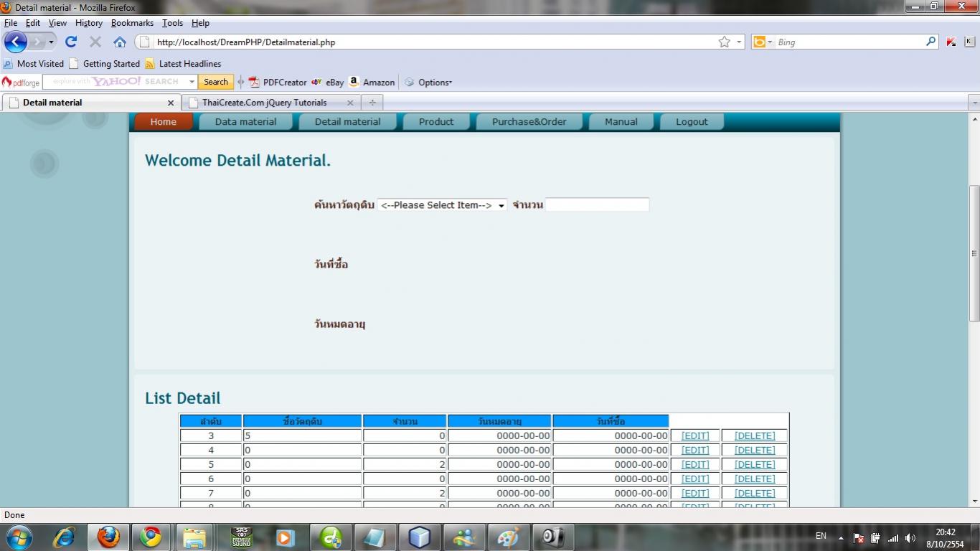Image resolution: width=980 pixels, height=551 pixels.
Task: Click the Kaspersky icon beside the search box
Action: [x=951, y=42]
